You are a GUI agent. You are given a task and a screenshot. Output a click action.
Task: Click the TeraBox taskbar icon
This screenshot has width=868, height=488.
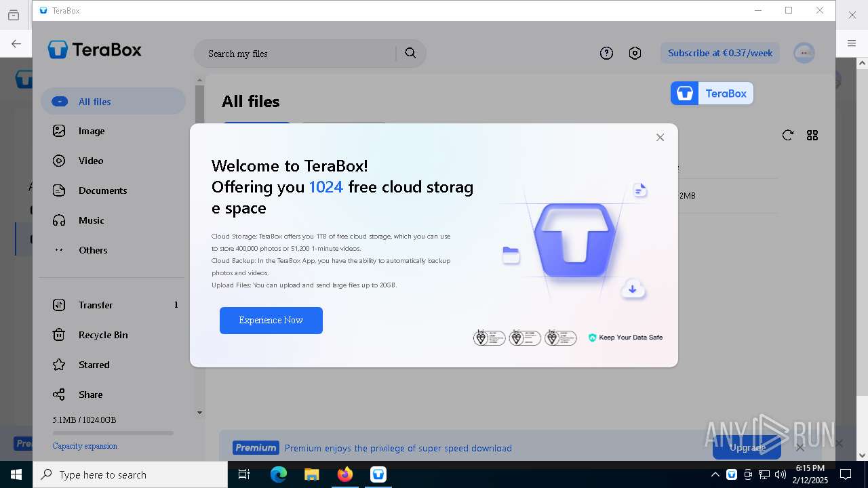coord(378,474)
